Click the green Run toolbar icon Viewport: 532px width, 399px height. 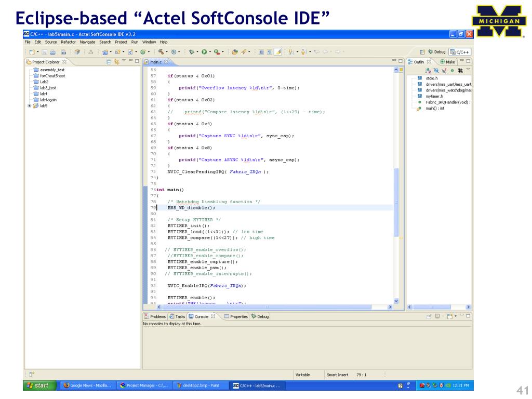tap(204, 52)
